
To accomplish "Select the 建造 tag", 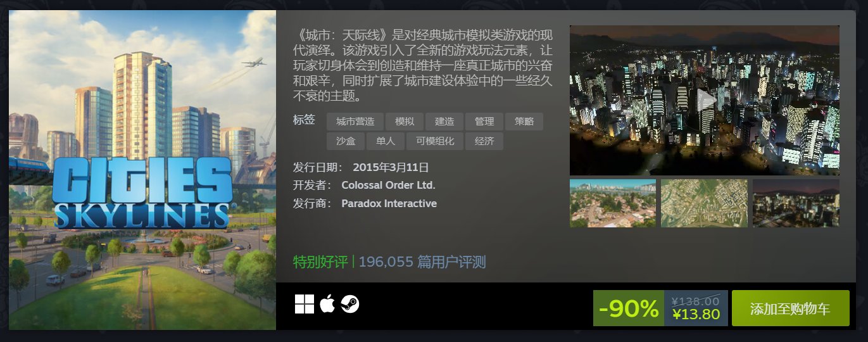I will (x=444, y=122).
